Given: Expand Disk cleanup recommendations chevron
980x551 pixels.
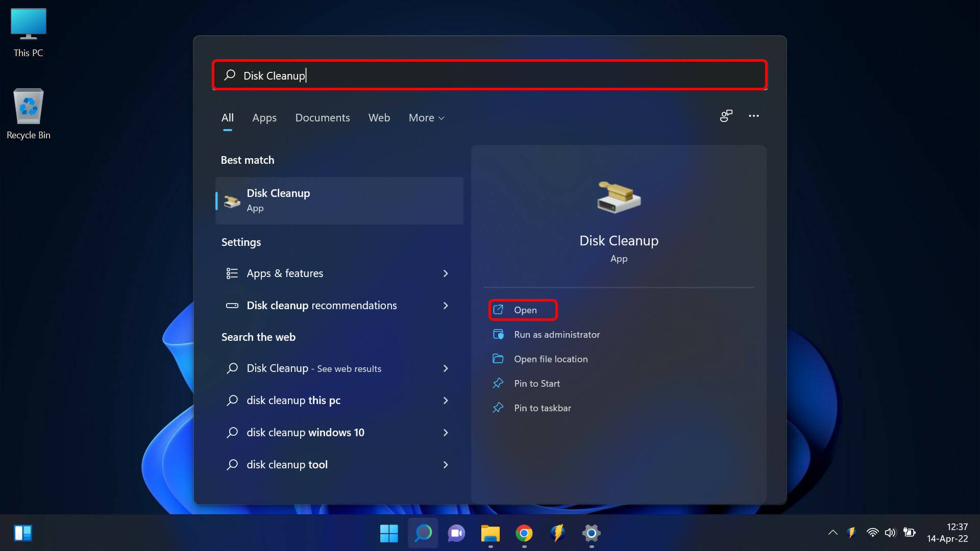Looking at the screenshot, I should click(446, 306).
